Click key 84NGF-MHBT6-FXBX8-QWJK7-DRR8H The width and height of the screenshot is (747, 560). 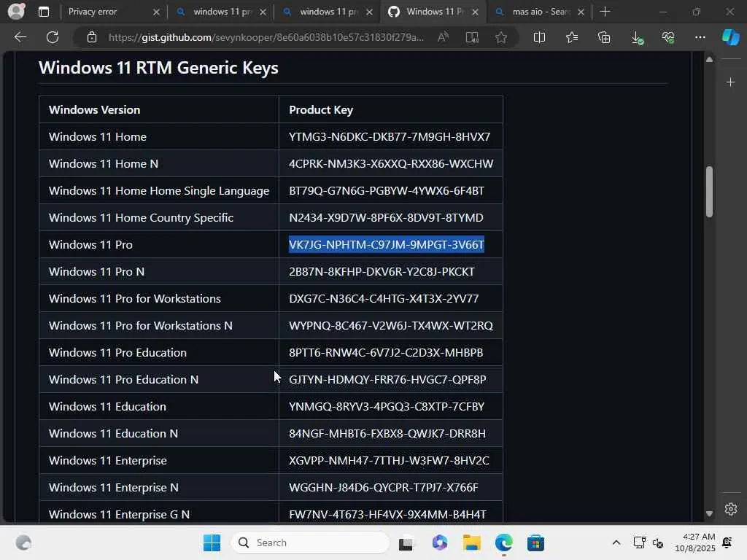coord(387,434)
